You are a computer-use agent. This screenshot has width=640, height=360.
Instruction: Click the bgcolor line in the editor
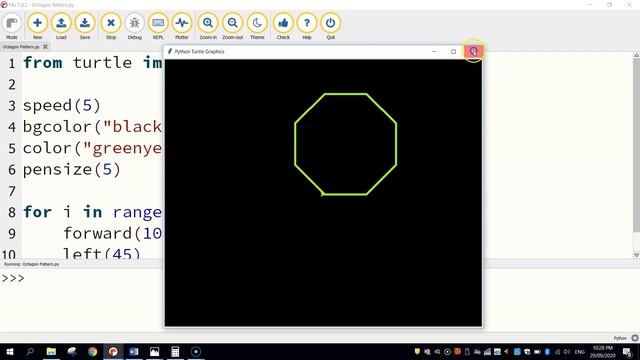pyautogui.click(x=93, y=127)
